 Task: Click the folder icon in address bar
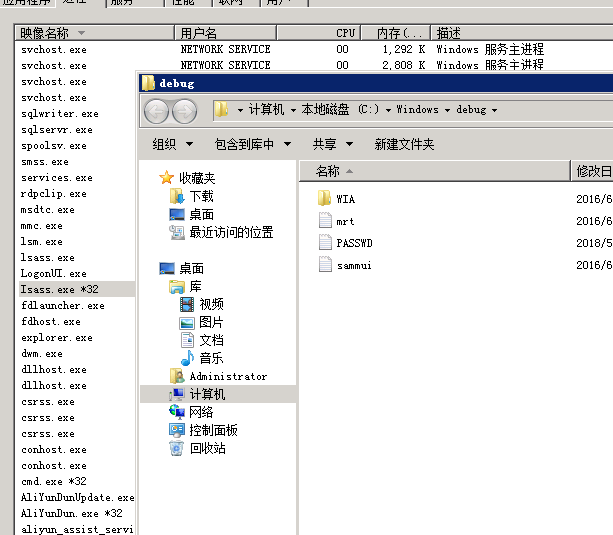(221, 110)
